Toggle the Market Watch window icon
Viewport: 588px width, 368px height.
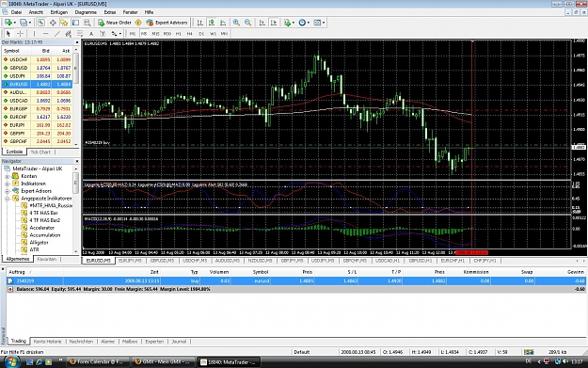[x=40, y=23]
